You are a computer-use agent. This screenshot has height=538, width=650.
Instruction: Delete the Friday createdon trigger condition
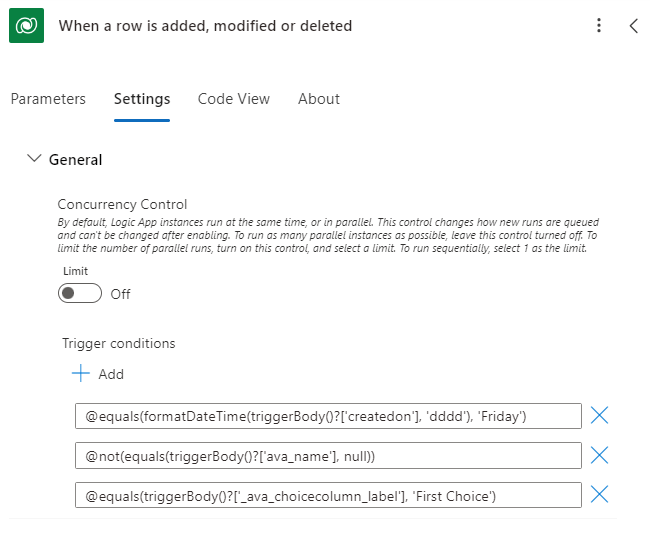pyautogui.click(x=600, y=416)
